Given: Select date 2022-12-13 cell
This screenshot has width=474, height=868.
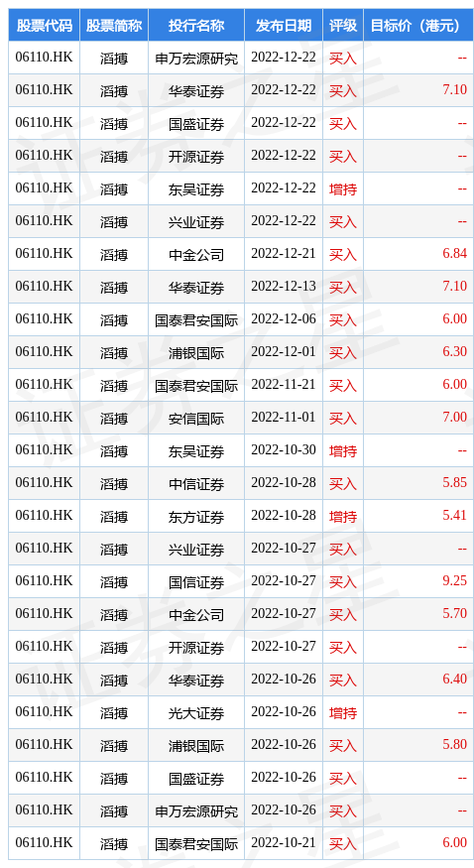Looking at the screenshot, I should pyautogui.click(x=284, y=287).
